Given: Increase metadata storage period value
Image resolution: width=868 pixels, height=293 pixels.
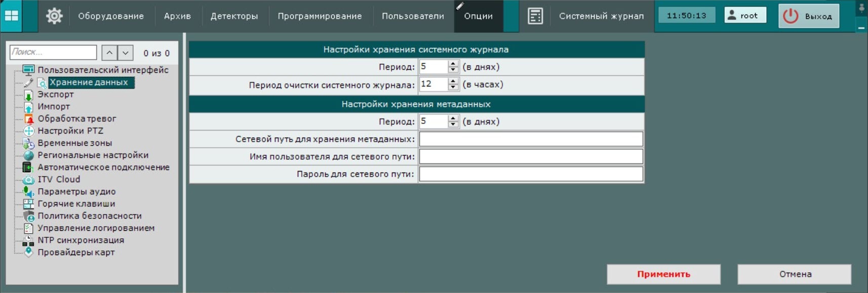Looking at the screenshot, I should point(453,118).
